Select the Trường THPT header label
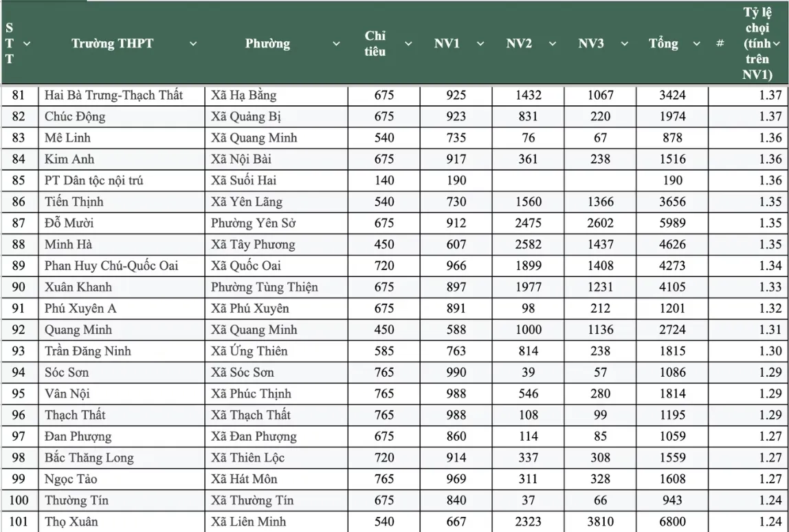The width and height of the screenshot is (789, 532). tap(112, 43)
